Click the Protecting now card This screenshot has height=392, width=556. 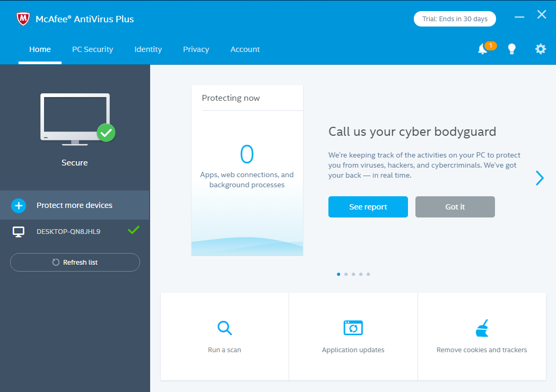247,170
